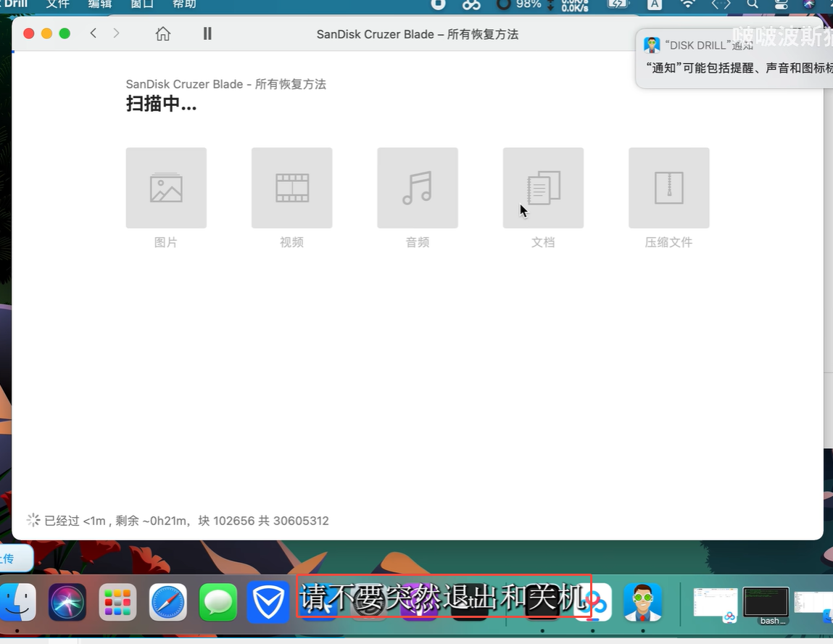
Task: Open Messages from the Dock
Action: [x=218, y=602]
